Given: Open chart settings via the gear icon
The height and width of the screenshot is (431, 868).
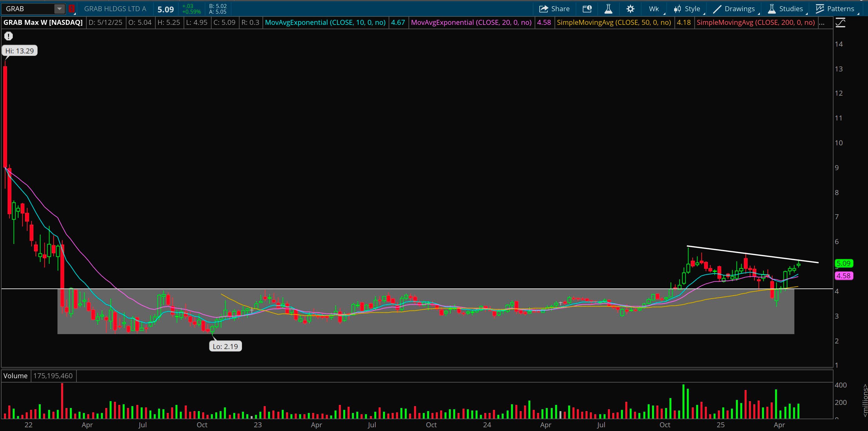Looking at the screenshot, I should (x=630, y=9).
